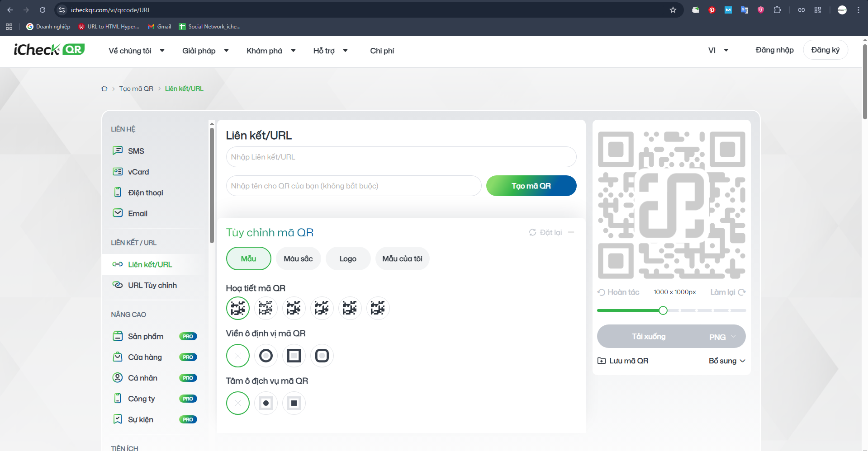Click the Cửa hàng shop bag icon

pyautogui.click(x=118, y=357)
